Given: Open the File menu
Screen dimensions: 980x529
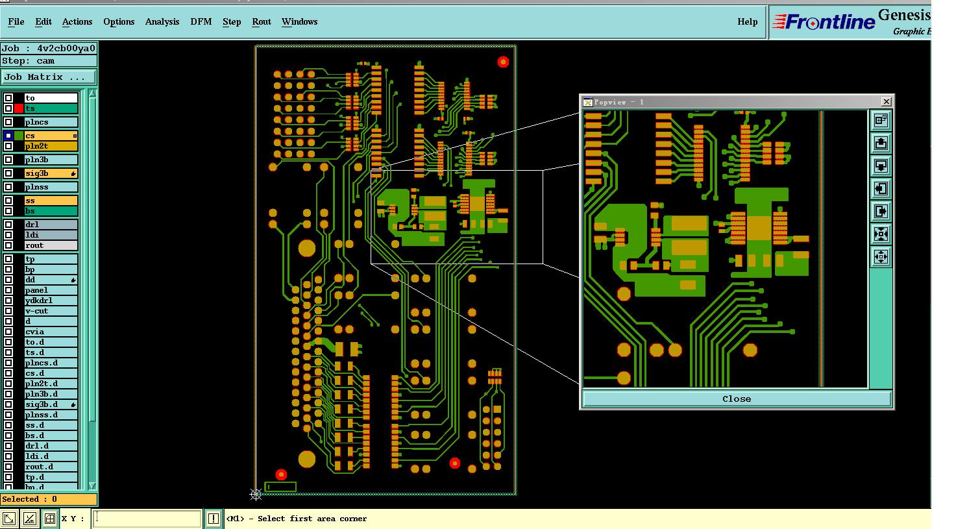Looking at the screenshot, I should point(16,21).
